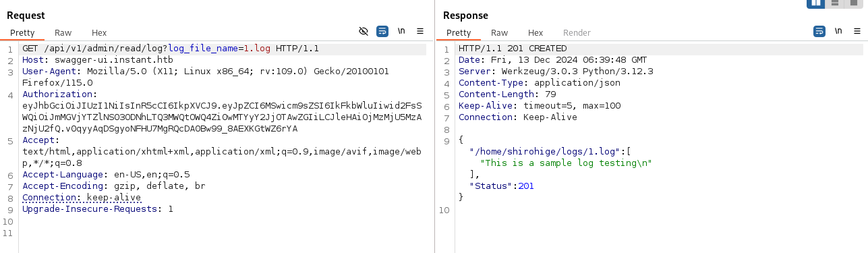Viewport: 868px width, 253px height.
Task: Switch to Pretty tab in Request panel
Action: (x=22, y=32)
